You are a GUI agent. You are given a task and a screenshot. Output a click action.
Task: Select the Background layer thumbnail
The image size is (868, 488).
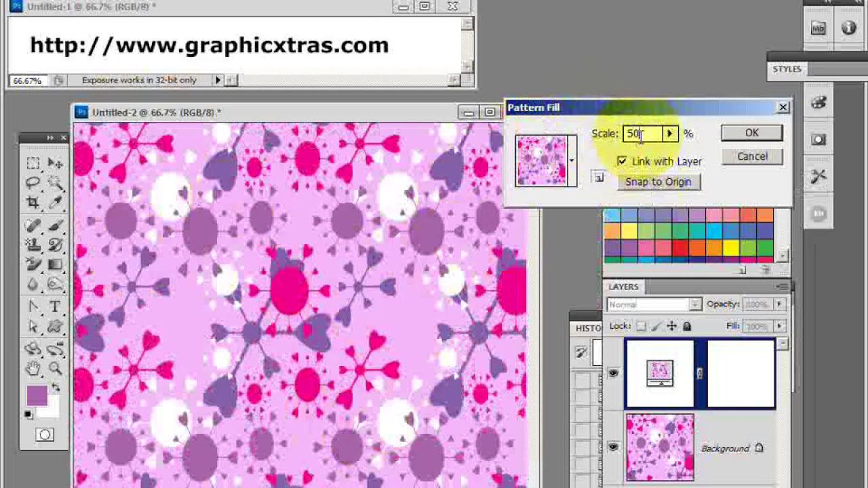(x=660, y=447)
